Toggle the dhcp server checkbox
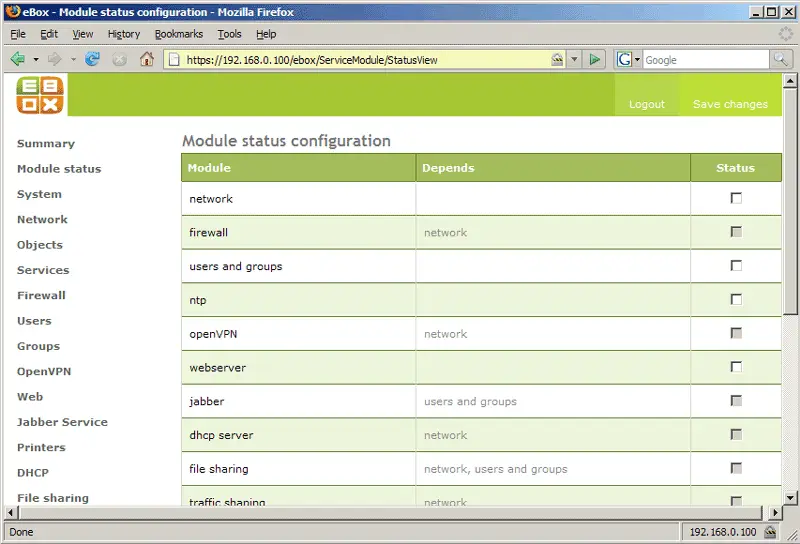 [736, 434]
